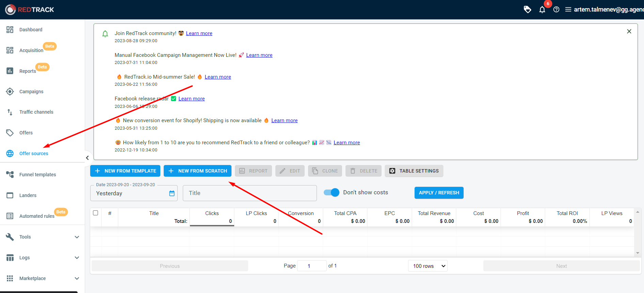Click the Funnel templates icon
644x293 pixels.
tap(10, 175)
